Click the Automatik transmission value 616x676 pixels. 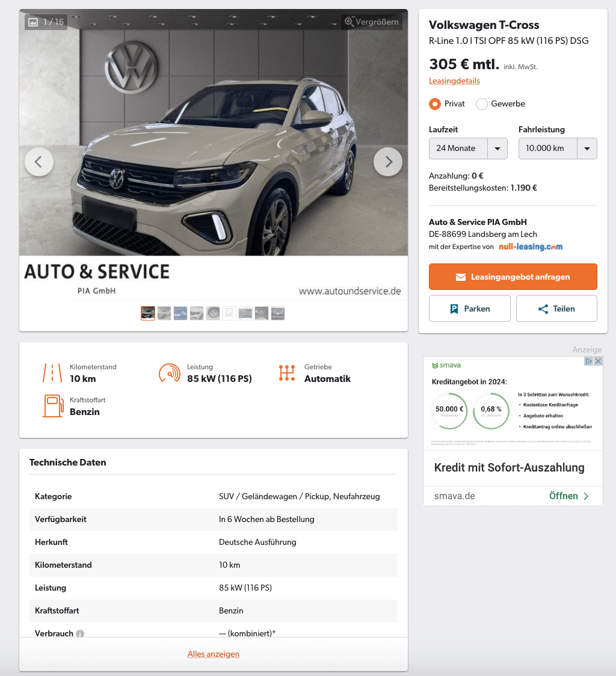click(327, 378)
